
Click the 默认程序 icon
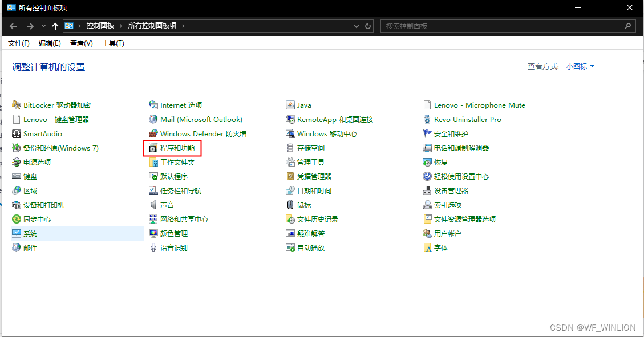coord(153,177)
